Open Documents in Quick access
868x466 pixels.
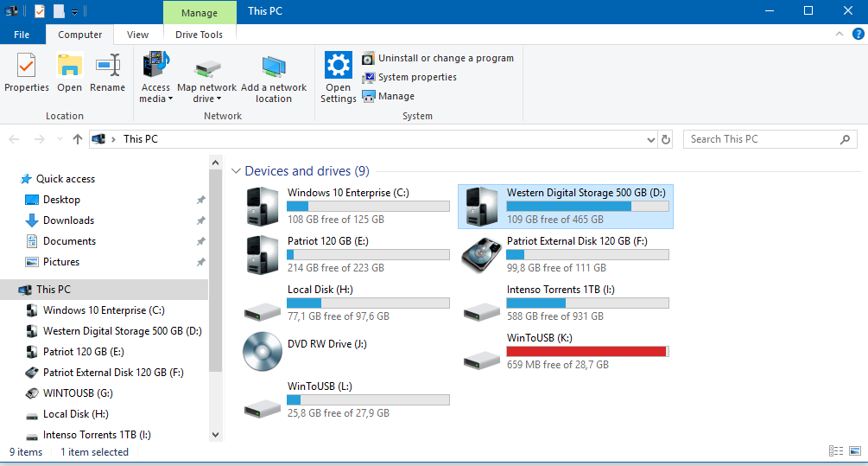click(x=69, y=241)
